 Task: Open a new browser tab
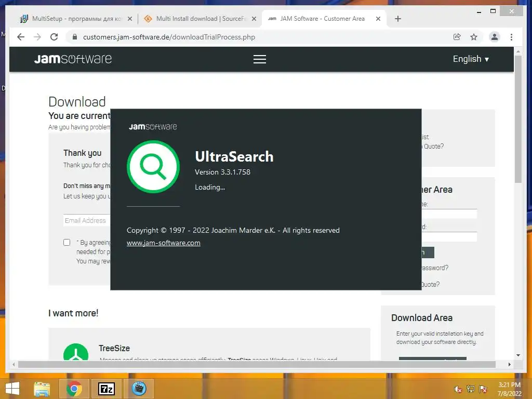click(x=398, y=19)
